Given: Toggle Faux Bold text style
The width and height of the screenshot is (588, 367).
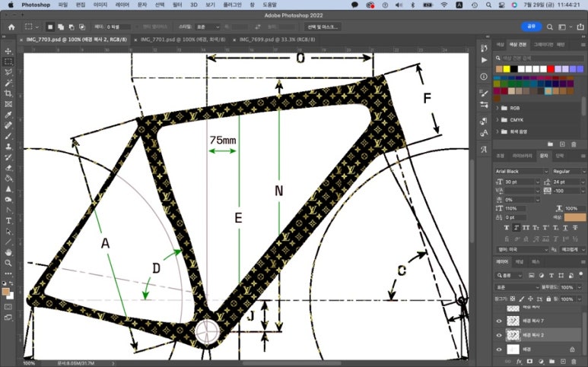Looking at the screenshot, I should tap(507, 228).
